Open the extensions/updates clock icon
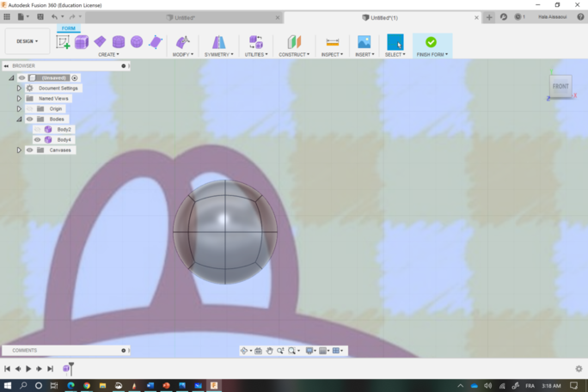The image size is (588, 392). [x=504, y=17]
